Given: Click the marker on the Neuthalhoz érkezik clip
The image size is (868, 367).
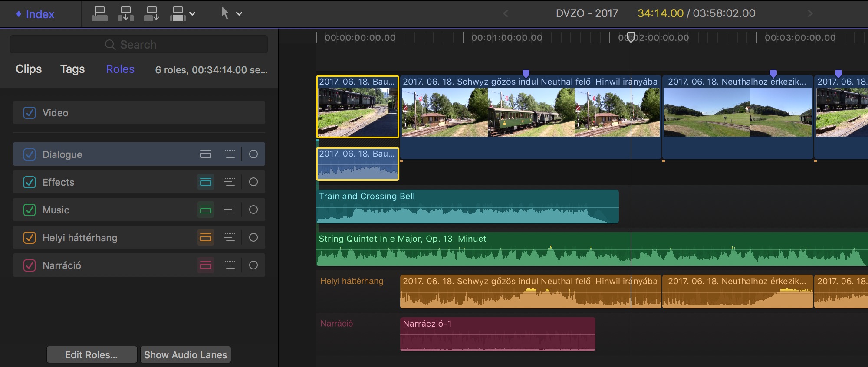Looking at the screenshot, I should [x=773, y=73].
